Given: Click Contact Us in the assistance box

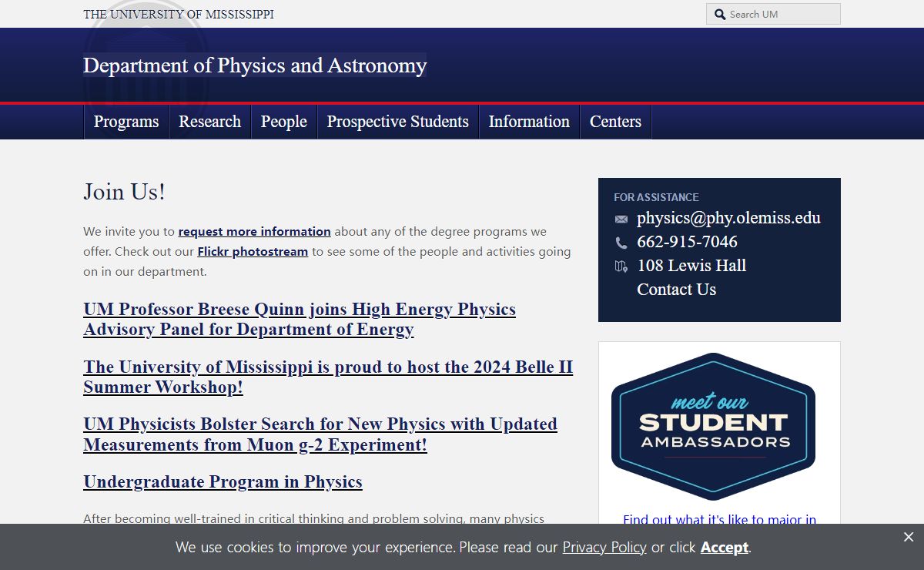Looking at the screenshot, I should (x=676, y=290).
